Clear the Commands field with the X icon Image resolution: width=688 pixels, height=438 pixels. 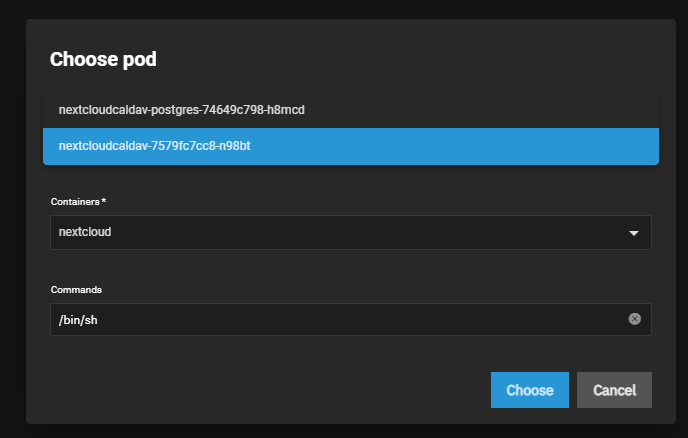(634, 319)
